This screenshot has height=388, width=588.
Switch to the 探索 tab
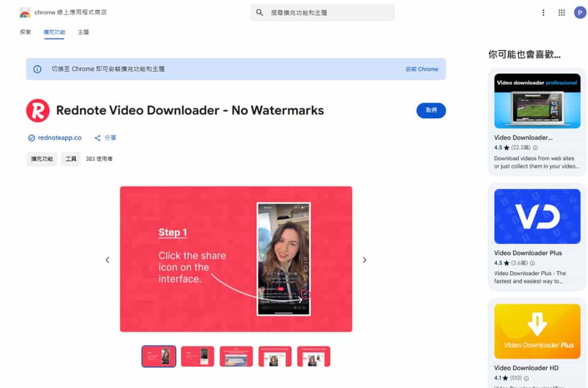tap(25, 32)
